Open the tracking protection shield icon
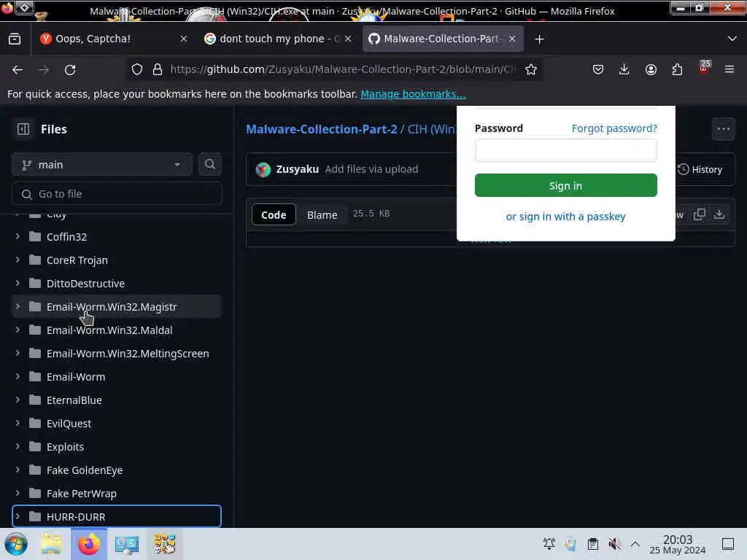Screen dimensions: 747x560 tap(137, 69)
